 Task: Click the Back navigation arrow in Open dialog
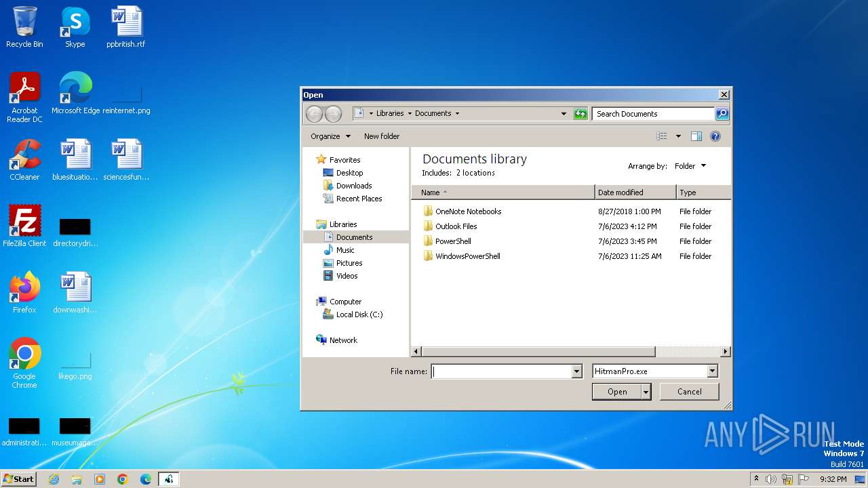314,114
